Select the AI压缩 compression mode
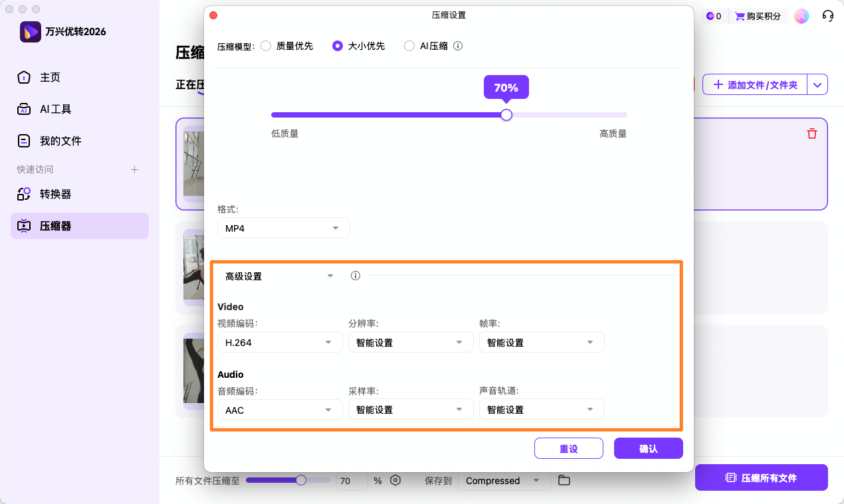 (409, 45)
